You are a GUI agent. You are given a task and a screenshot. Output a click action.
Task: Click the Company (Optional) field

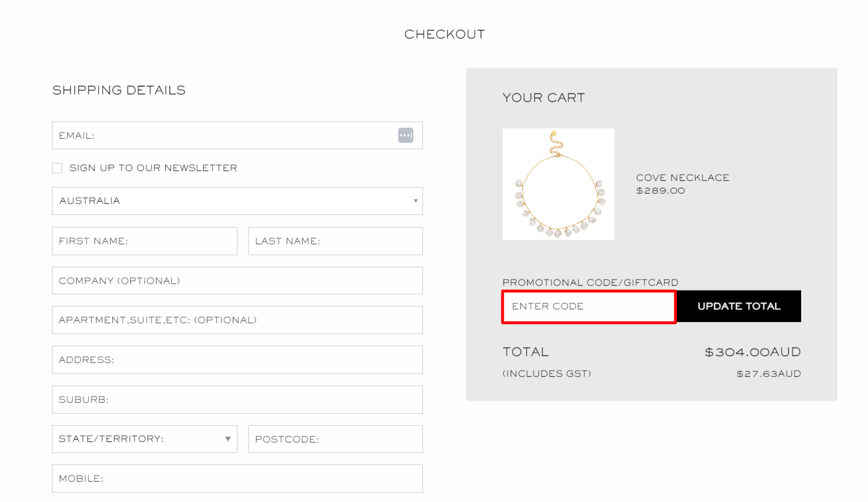(237, 281)
